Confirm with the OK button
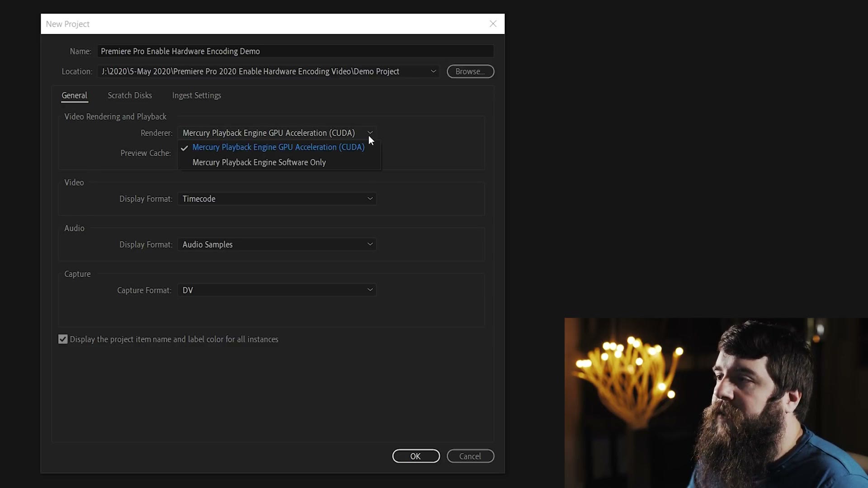The image size is (868, 488). [416, 456]
